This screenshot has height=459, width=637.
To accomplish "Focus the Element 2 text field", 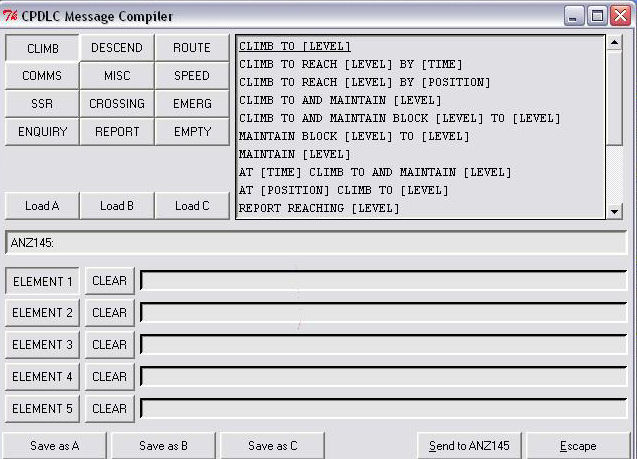I will [x=384, y=312].
